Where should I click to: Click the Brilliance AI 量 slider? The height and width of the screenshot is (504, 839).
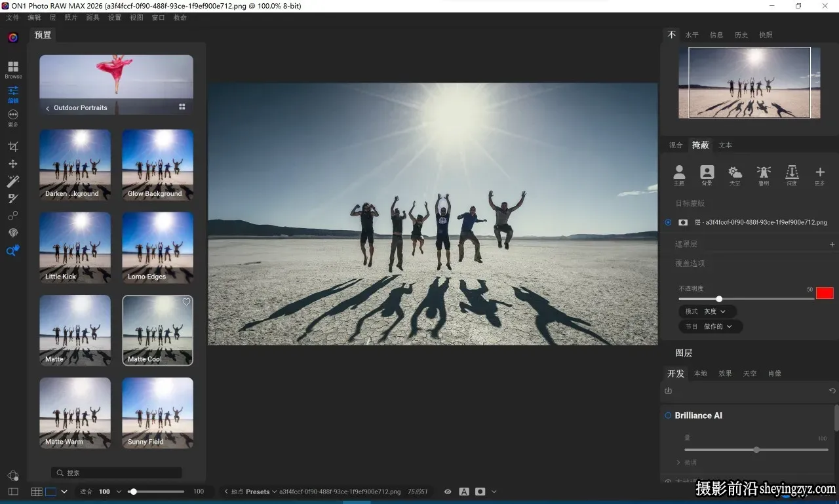(756, 450)
